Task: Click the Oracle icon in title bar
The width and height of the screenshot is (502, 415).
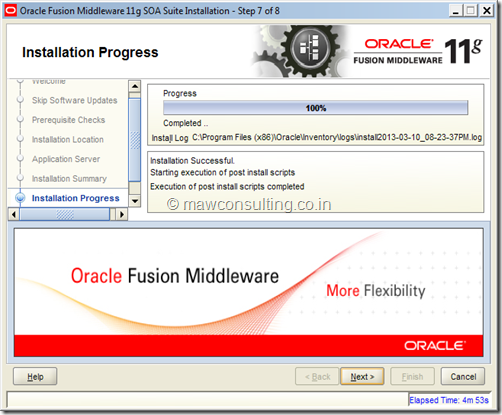Action: [x=10, y=11]
